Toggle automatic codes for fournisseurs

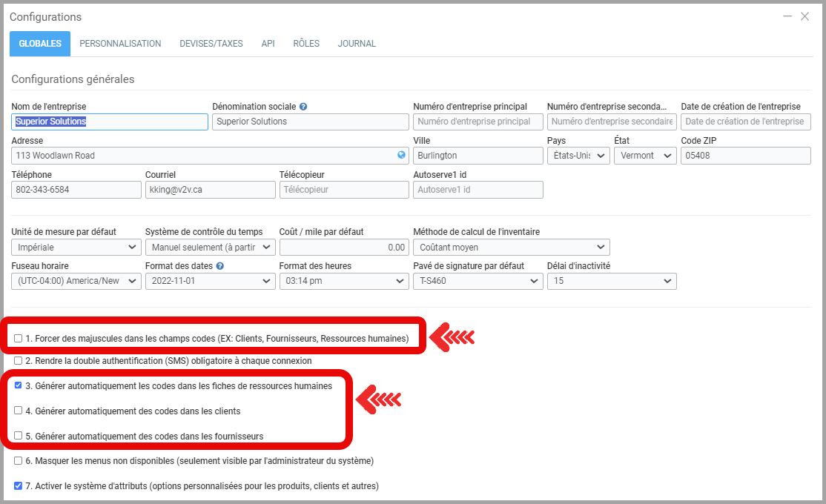(x=19, y=436)
